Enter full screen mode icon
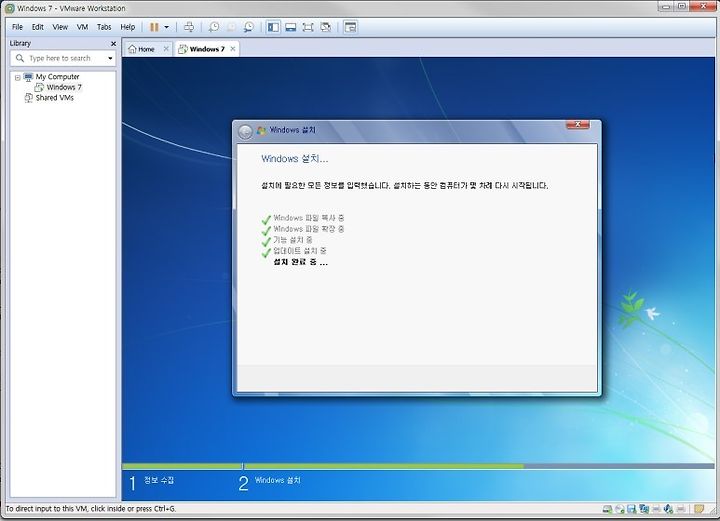720x521 pixels. (x=308, y=27)
